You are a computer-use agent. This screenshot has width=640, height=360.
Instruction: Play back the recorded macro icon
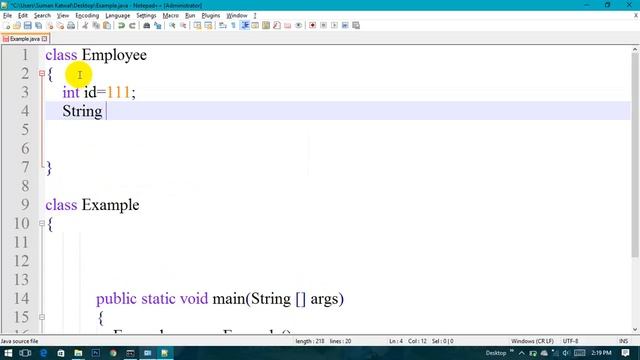coord(335,25)
